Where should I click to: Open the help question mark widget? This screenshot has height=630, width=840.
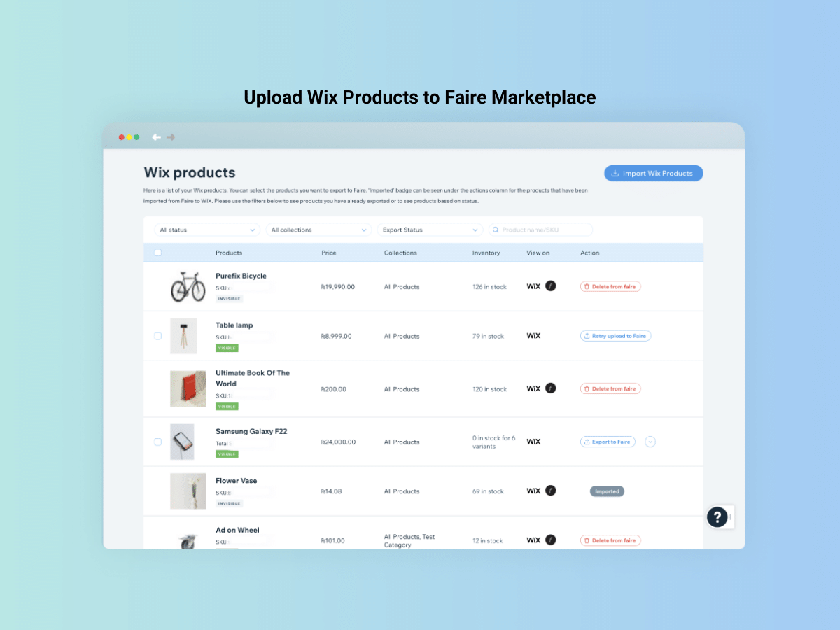[717, 517]
